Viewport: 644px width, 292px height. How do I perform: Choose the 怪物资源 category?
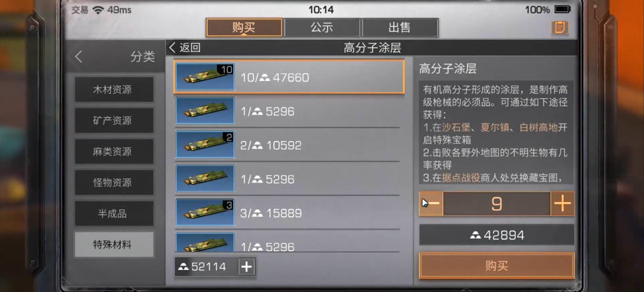[x=114, y=183]
